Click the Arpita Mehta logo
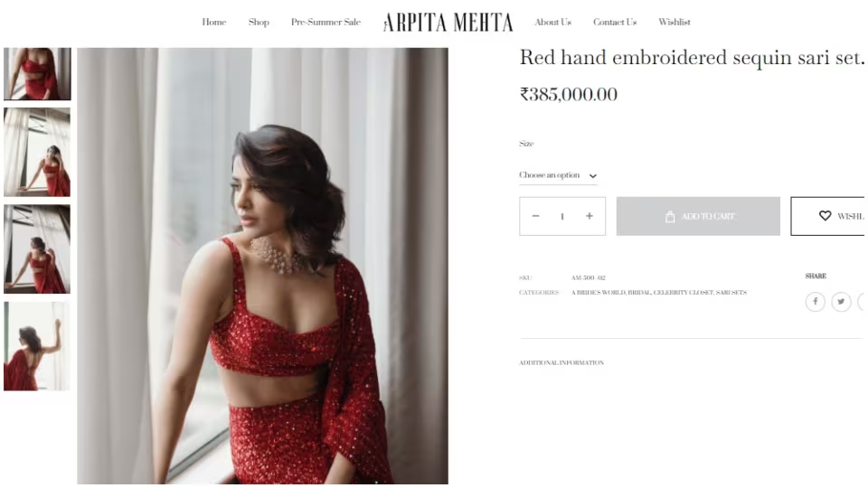Image resolution: width=868 pixels, height=488 pixels. 448,23
